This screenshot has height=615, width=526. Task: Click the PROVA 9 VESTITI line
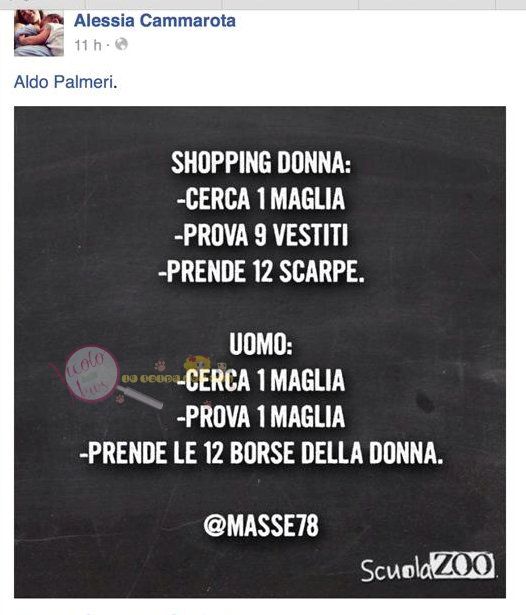[261, 235]
